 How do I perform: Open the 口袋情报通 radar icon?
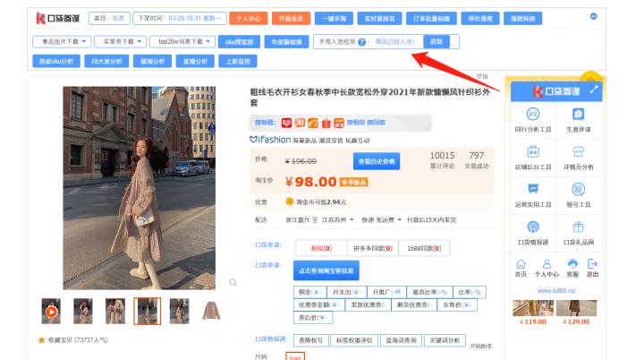[533, 227]
